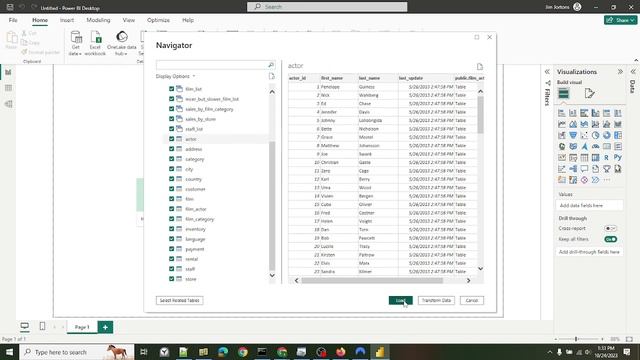Select the Build visual icon

coord(564,93)
